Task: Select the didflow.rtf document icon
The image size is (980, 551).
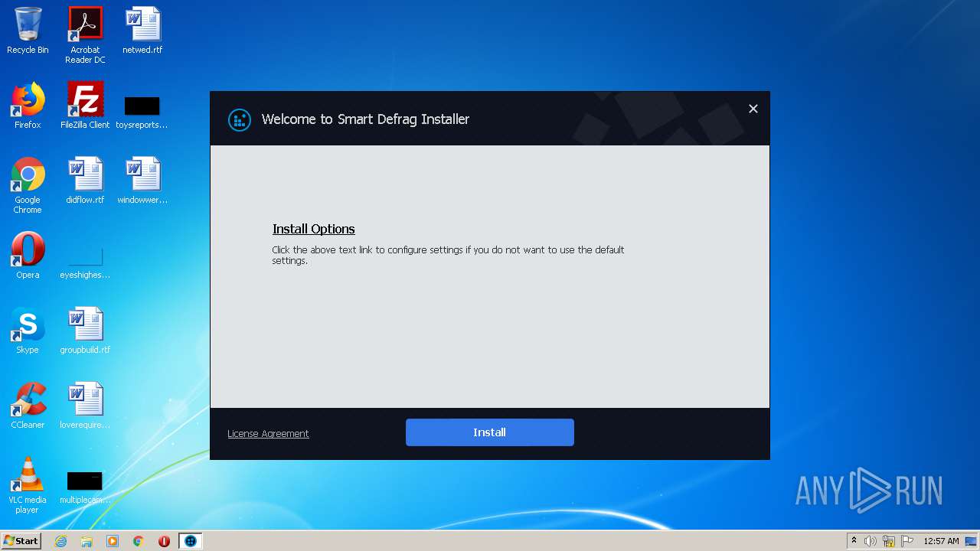Action: [85, 181]
